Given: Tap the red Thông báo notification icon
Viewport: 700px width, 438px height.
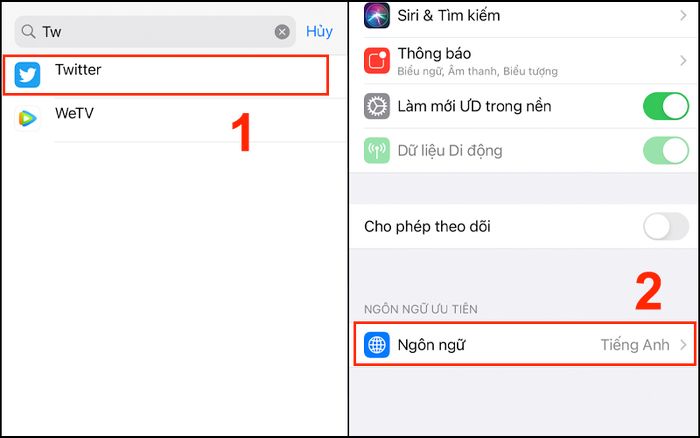Looking at the screenshot, I should tap(377, 61).
